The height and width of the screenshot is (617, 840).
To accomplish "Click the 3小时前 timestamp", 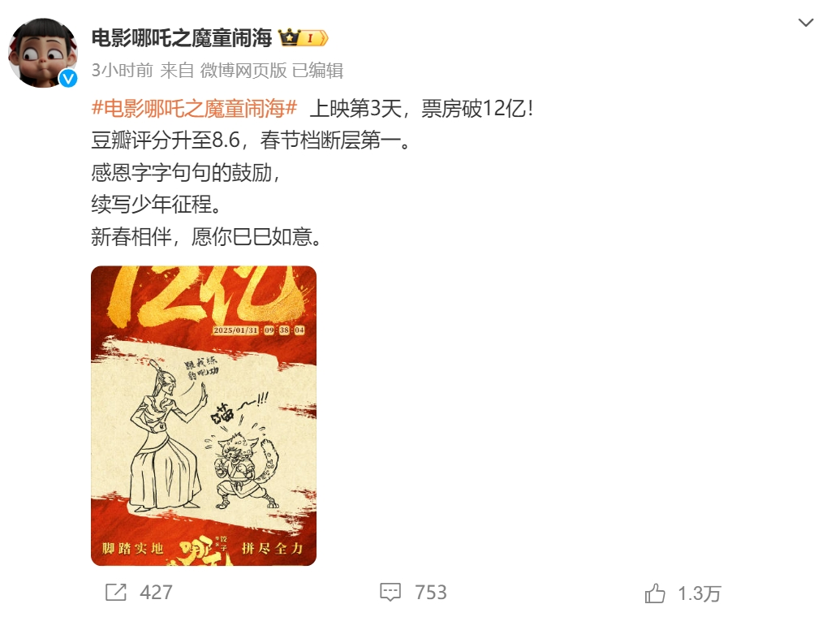I will pos(122,70).
